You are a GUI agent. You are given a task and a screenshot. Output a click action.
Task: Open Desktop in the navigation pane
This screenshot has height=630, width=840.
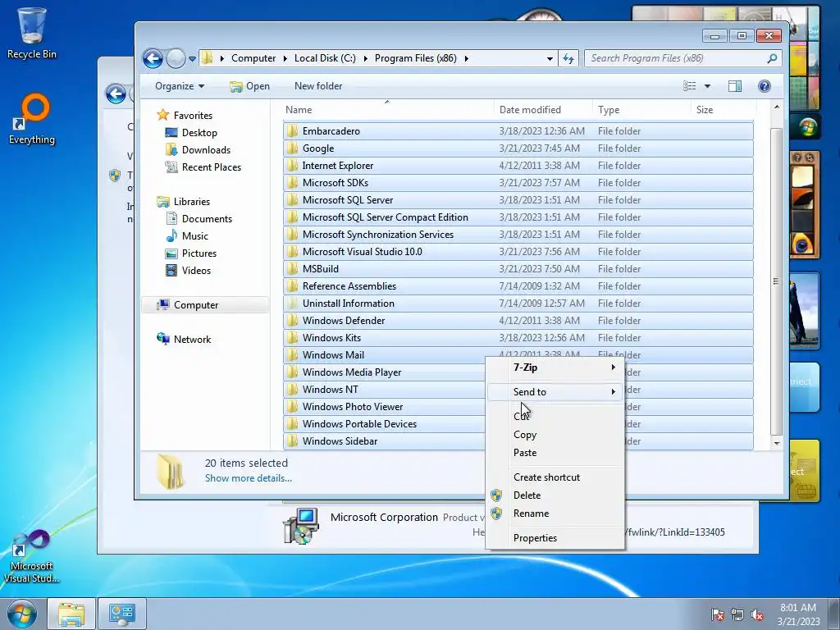coord(191,133)
